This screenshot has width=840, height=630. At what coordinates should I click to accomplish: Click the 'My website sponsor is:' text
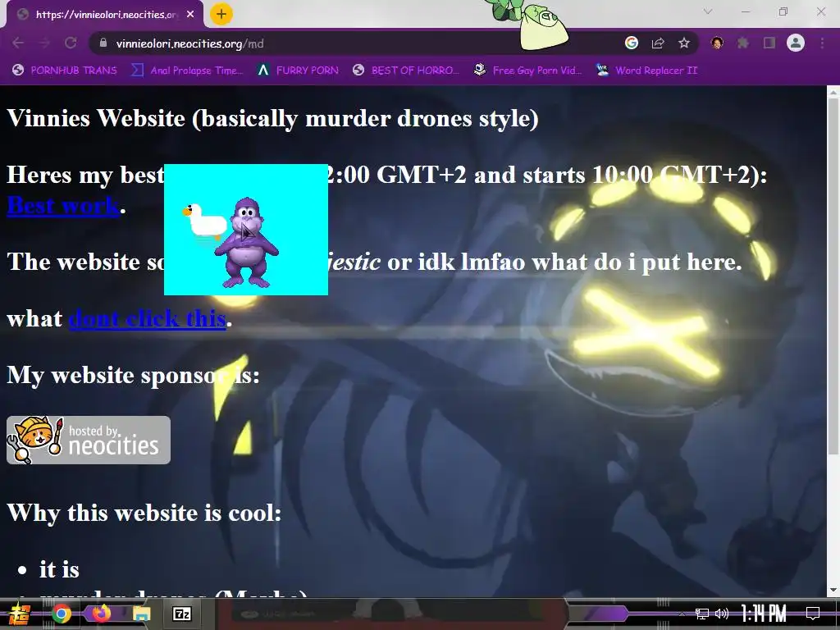pos(133,374)
